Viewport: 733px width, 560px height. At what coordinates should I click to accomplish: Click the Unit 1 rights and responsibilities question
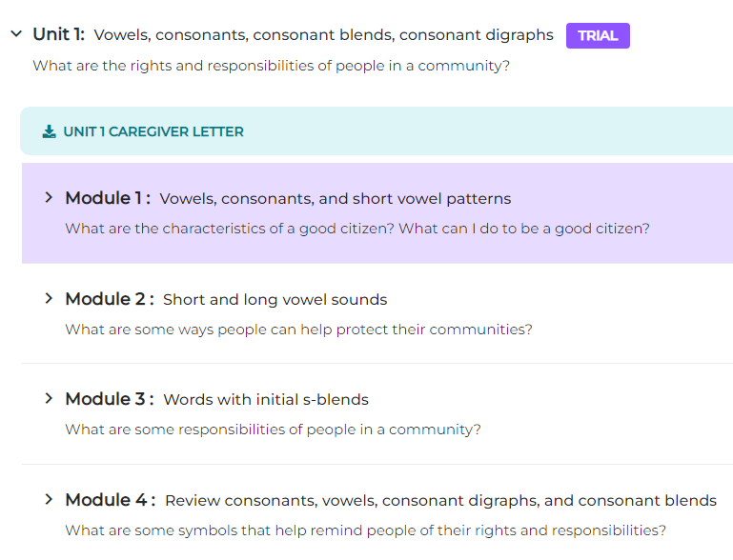click(x=272, y=67)
